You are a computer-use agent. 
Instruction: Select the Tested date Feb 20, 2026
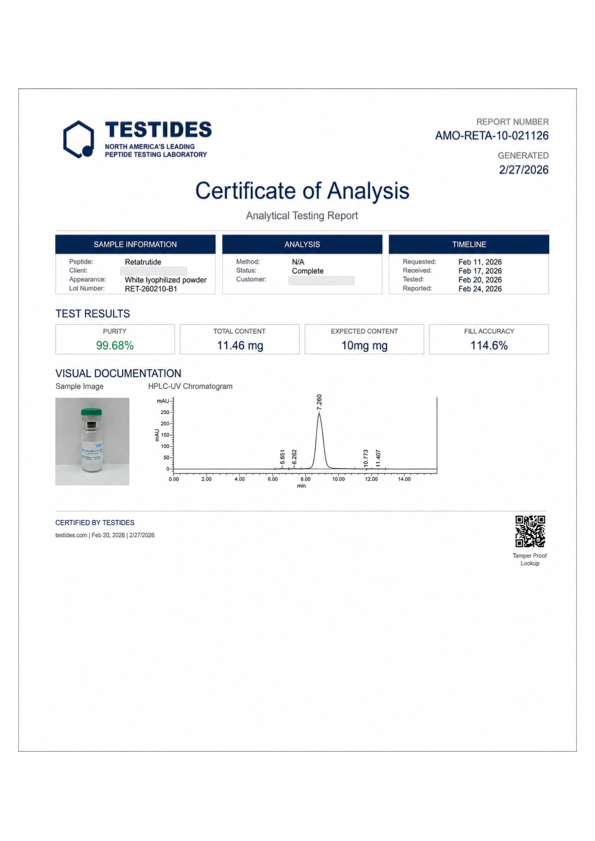pos(480,280)
